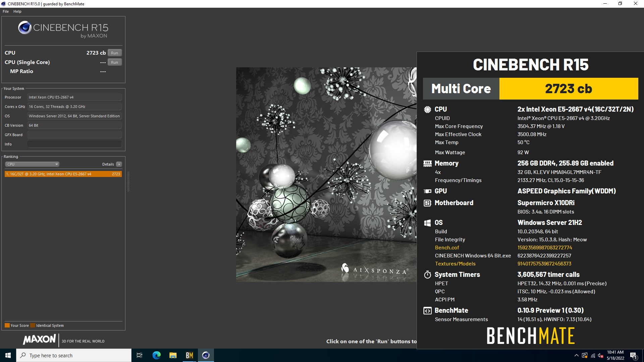Click the Windows Server 21H2 value

(550, 223)
